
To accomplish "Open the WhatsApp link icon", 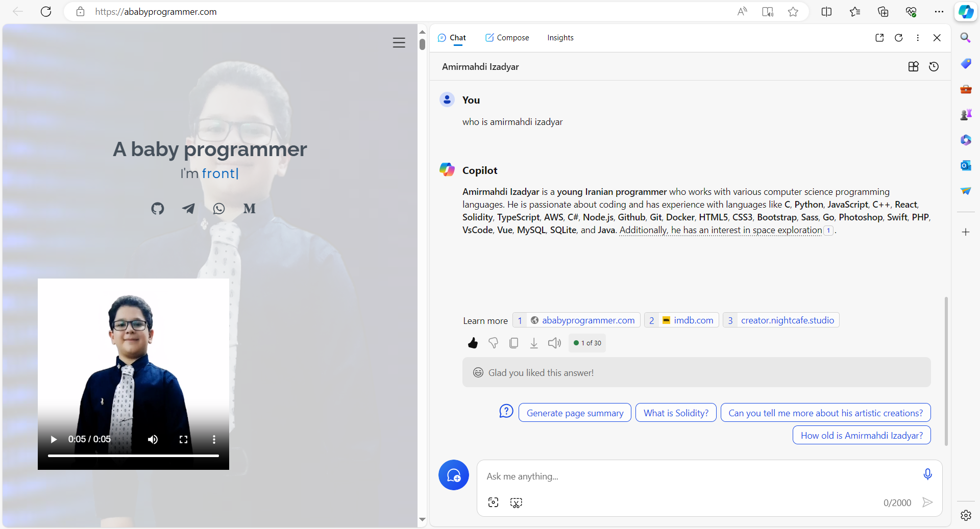I will click(219, 208).
